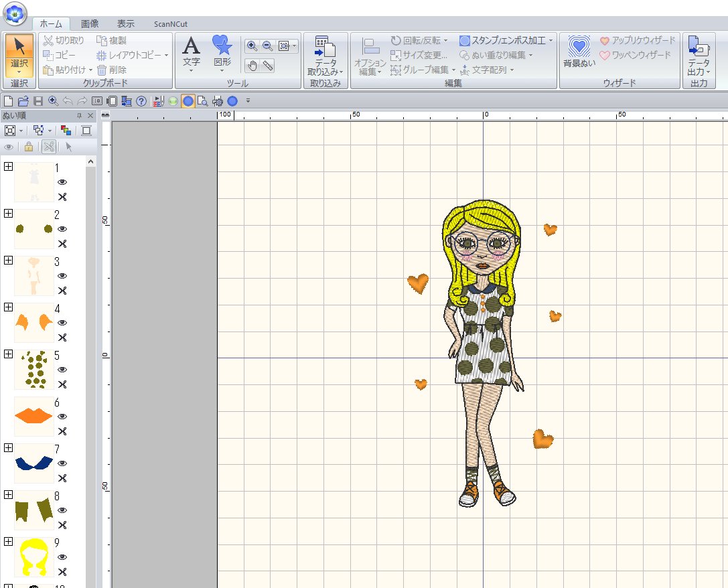Viewport: 728px width, 588px height.
Task: Click the thread color change icon in ぬい順 panel
Action: click(x=66, y=130)
